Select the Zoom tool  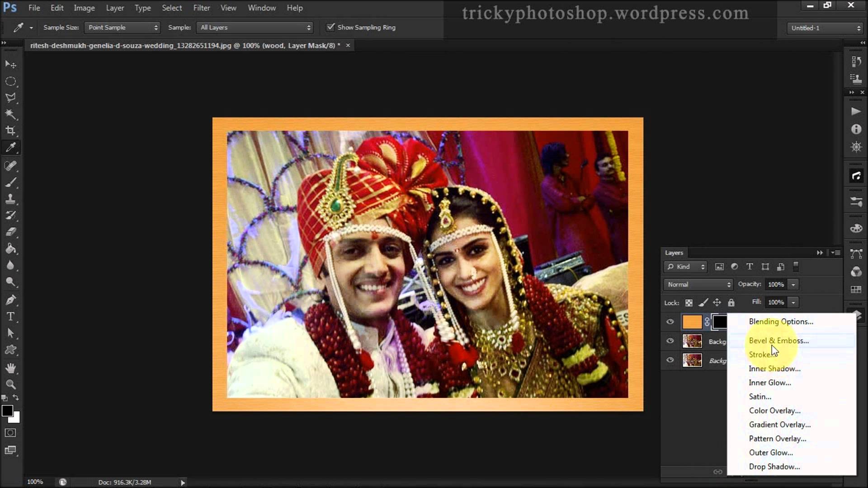(10, 385)
